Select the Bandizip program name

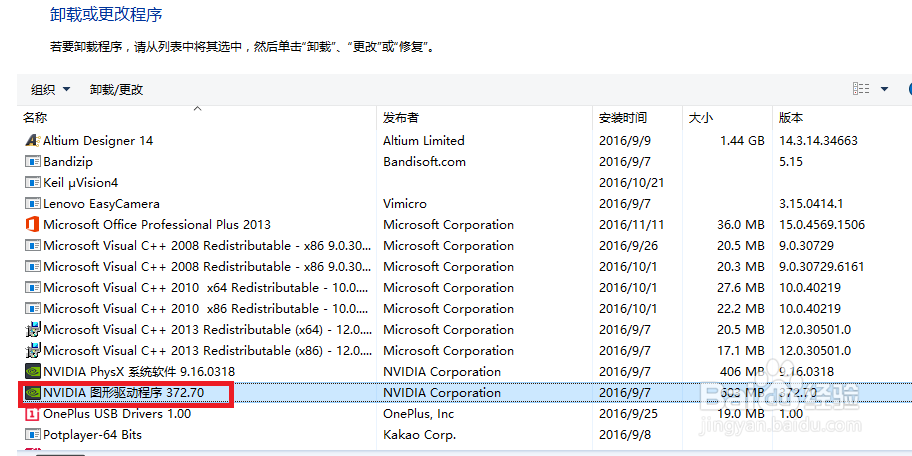point(68,162)
